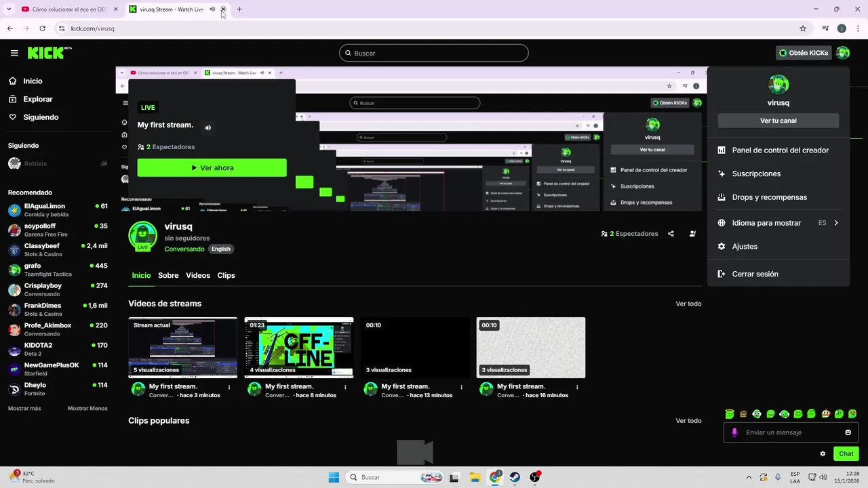Open the Windows Start menu
This screenshot has width=868, height=488.
click(334, 477)
